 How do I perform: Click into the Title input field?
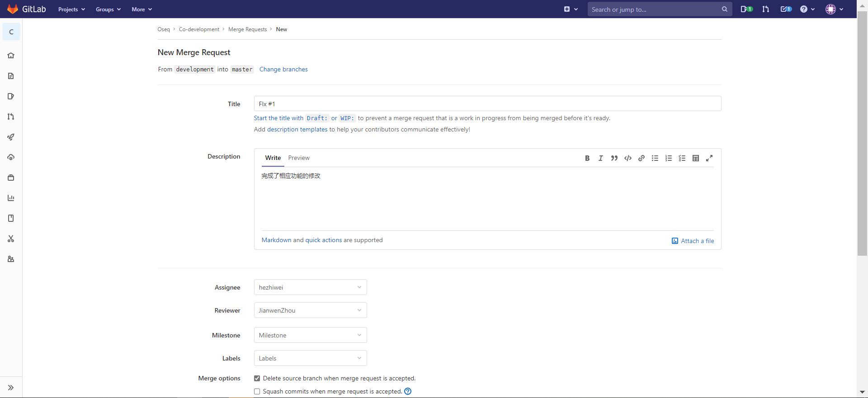click(x=487, y=103)
